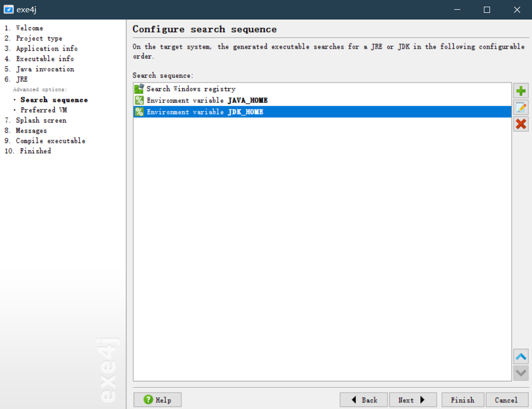Open step 3 Application info
532x409 pixels.
41,48
